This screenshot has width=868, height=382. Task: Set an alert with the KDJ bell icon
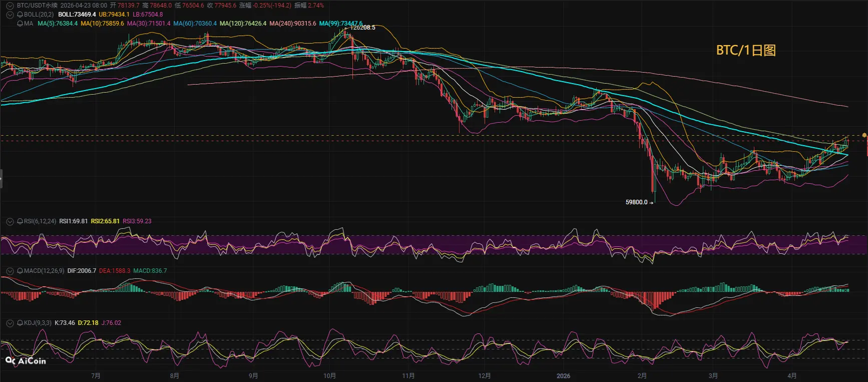pyautogui.click(x=20, y=323)
